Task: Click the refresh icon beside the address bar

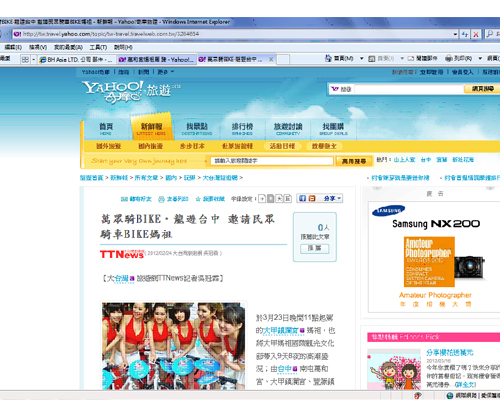Action: [464, 34]
